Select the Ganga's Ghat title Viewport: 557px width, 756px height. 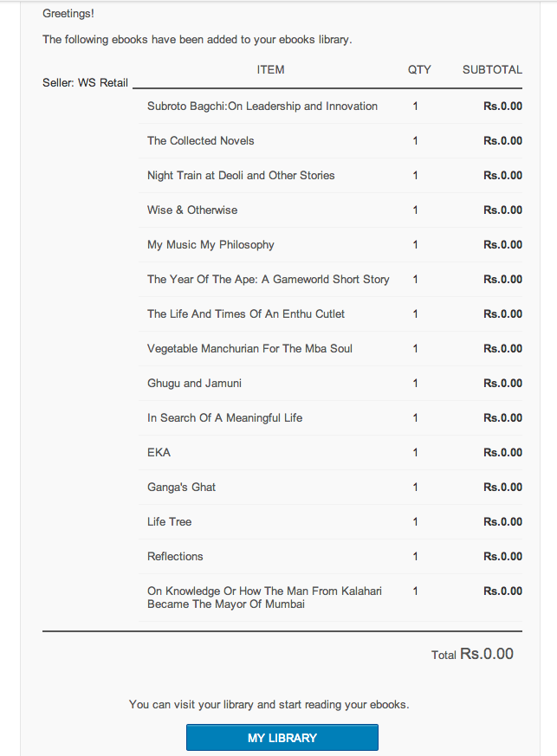coord(181,487)
